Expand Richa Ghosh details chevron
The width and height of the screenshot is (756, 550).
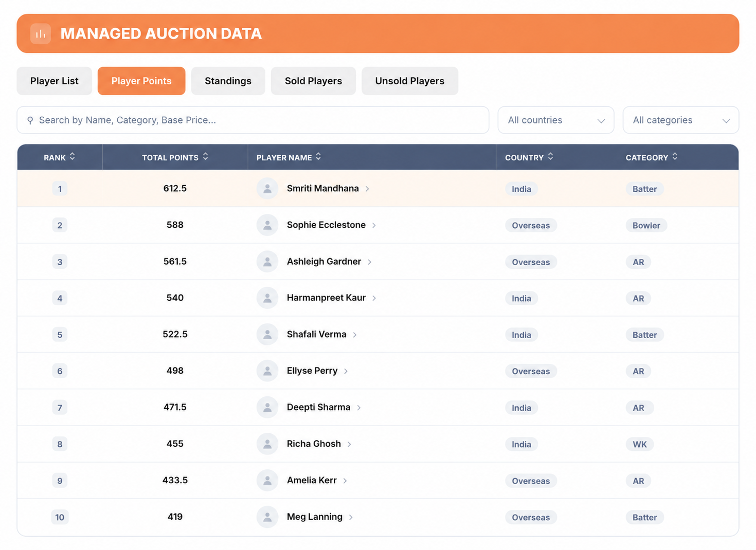coord(349,444)
